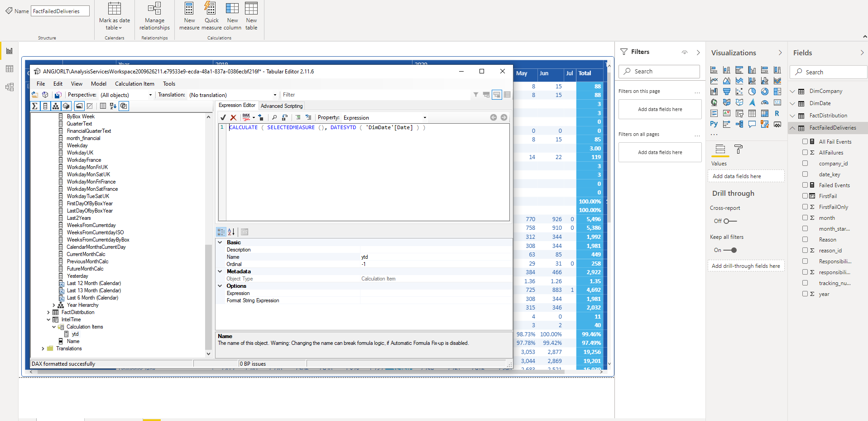Open the Model menu in Tabular Editor
This screenshot has height=421, width=868.
point(98,83)
